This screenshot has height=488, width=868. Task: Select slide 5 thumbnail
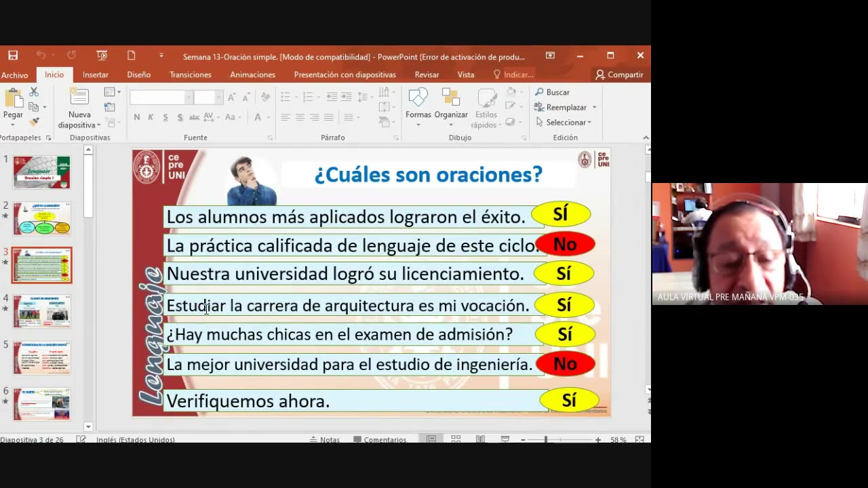(x=41, y=358)
